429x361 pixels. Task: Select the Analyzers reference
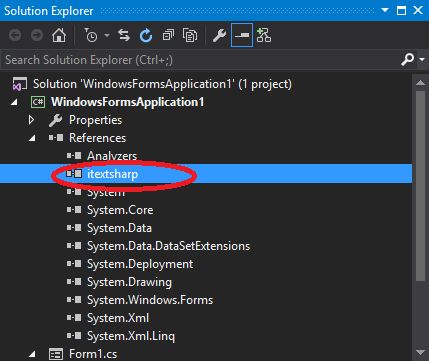112,156
